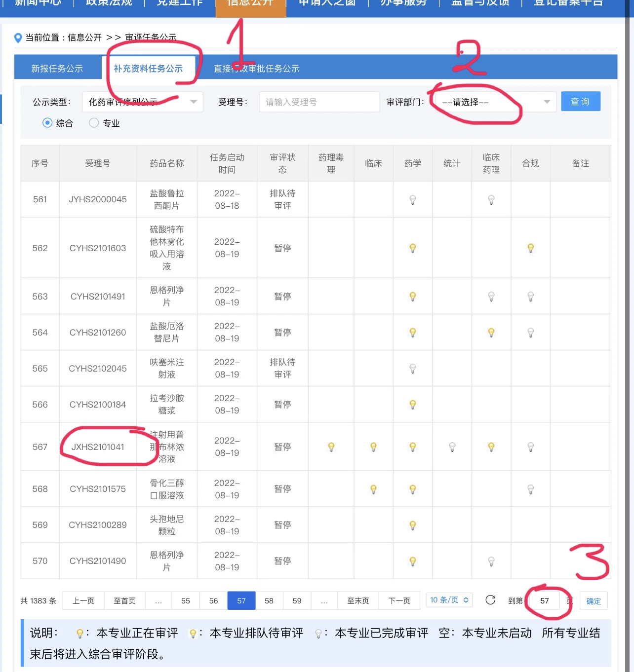This screenshot has width=634, height=672.
Task: Go to 上一页
Action: (83, 601)
